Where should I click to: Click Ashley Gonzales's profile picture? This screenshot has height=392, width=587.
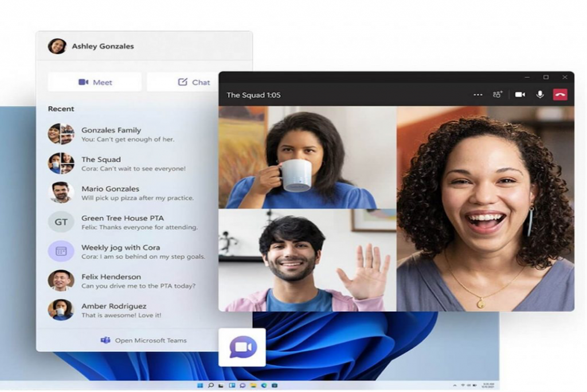tap(57, 46)
